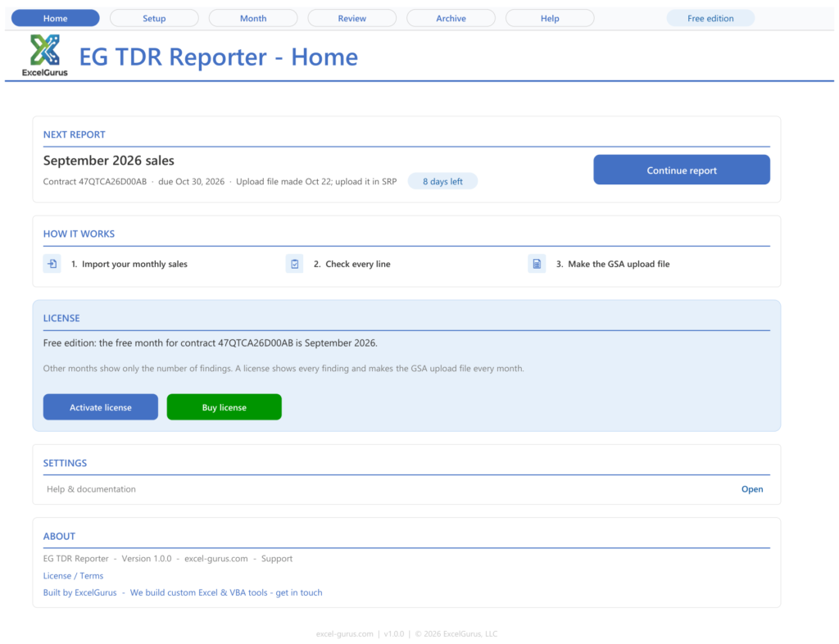This screenshot has width=839, height=644.
Task: Go to the Month tab
Action: [x=253, y=18]
